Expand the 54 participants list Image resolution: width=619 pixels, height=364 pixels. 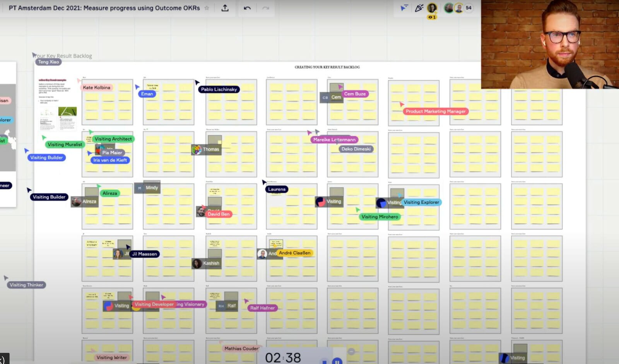point(469,8)
